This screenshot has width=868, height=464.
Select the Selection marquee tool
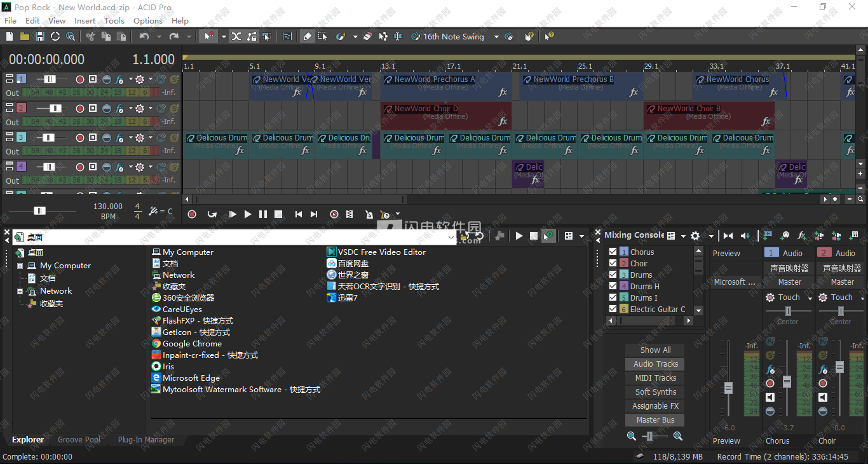tap(323, 37)
